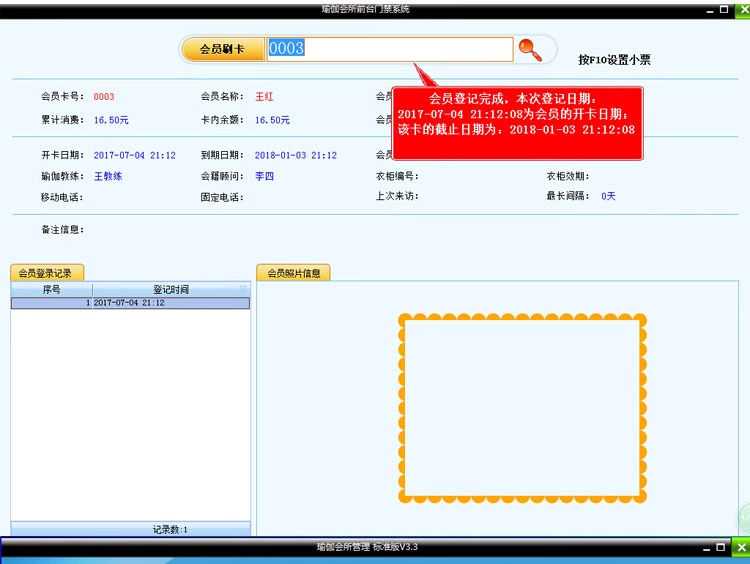
Task: Click the 登记时间 column dropdown arrow
Action: click(243, 289)
